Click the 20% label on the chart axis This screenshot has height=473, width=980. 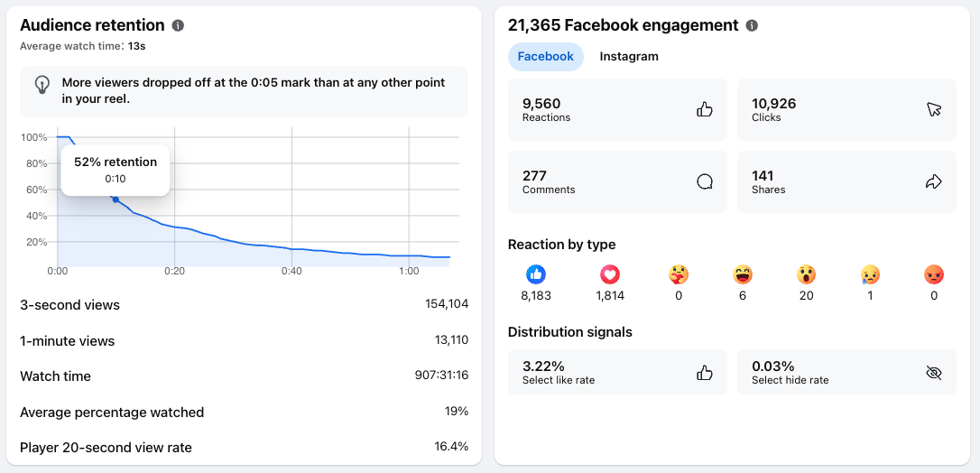tap(36, 242)
